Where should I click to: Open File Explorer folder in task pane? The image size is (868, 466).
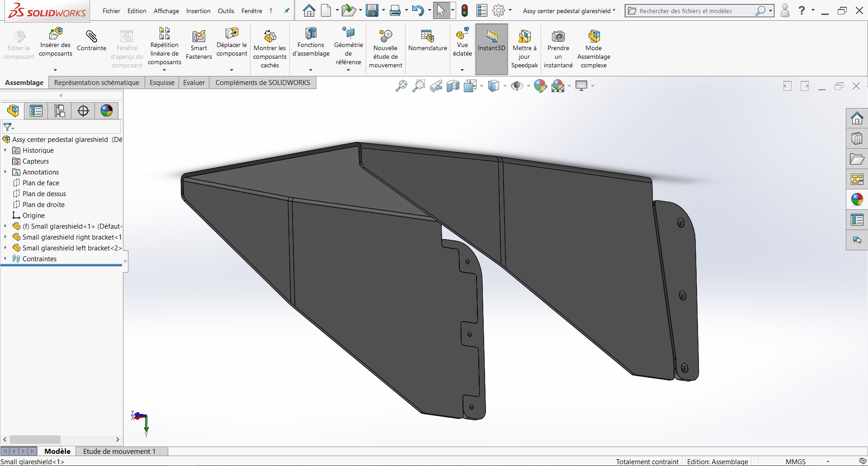point(857,159)
